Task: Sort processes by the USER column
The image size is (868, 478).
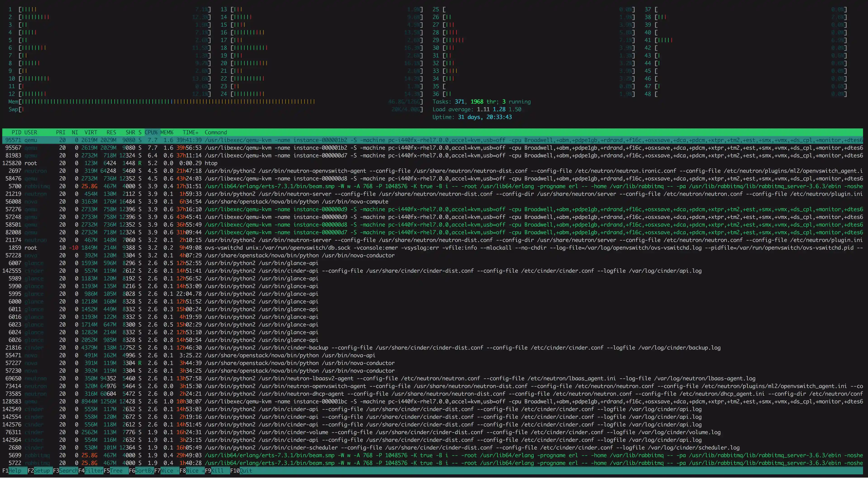Action: [x=31, y=132]
